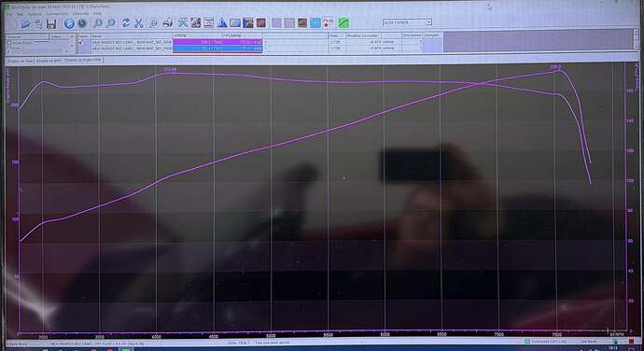Image resolution: width=644 pixels, height=351 pixels.
Task: Click the blue refresh arrows icon
Action: [126, 23]
